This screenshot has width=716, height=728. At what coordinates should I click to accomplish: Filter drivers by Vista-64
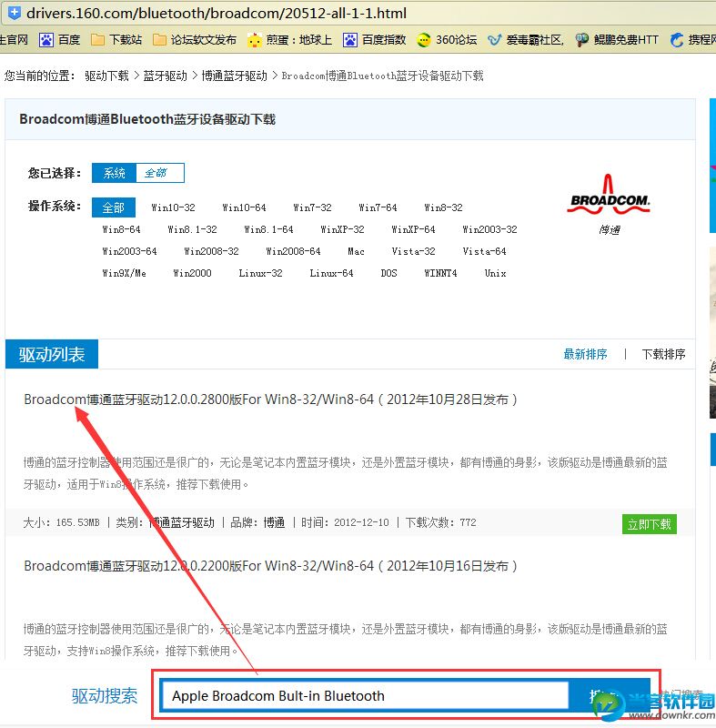(484, 251)
